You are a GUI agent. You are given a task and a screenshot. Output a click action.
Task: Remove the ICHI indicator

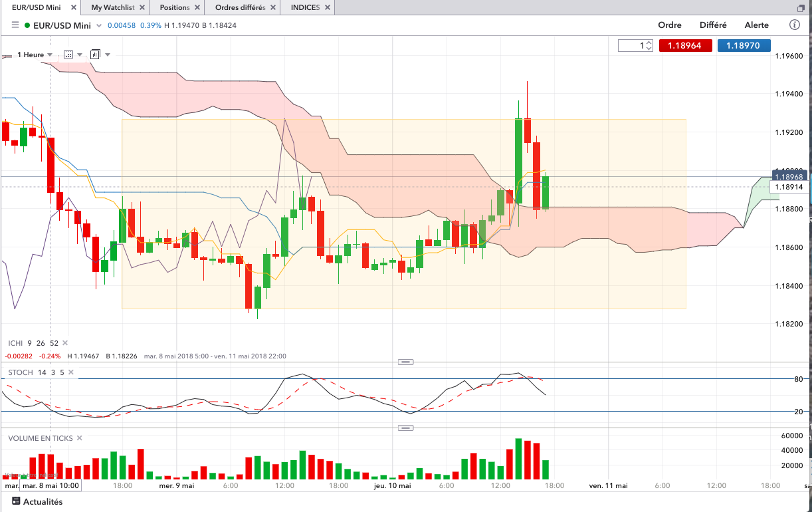64,343
